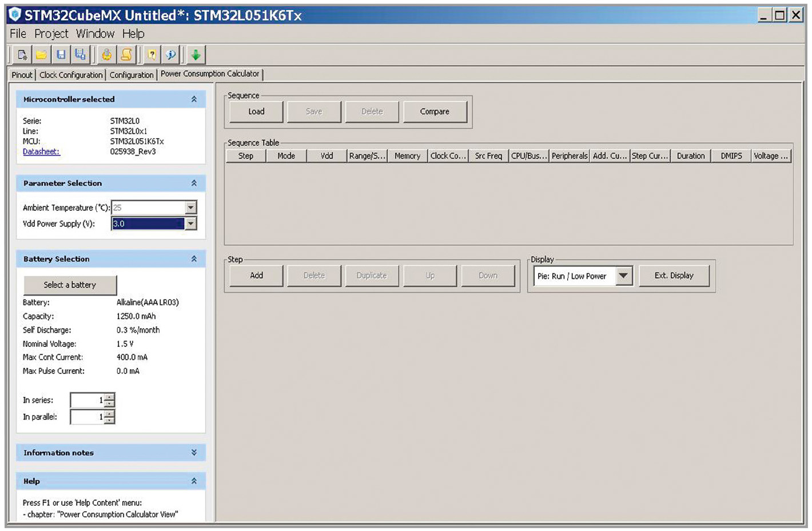Collapse the Parameter Selection panel
The image size is (812, 531).
pyautogui.click(x=194, y=183)
